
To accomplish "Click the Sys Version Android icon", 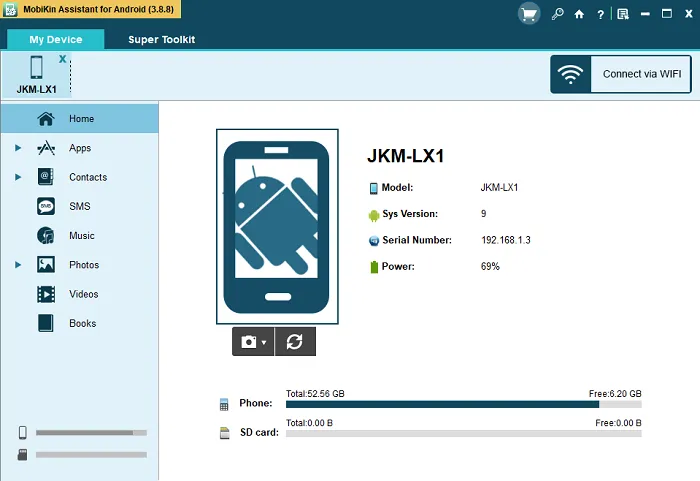I will [374, 215].
